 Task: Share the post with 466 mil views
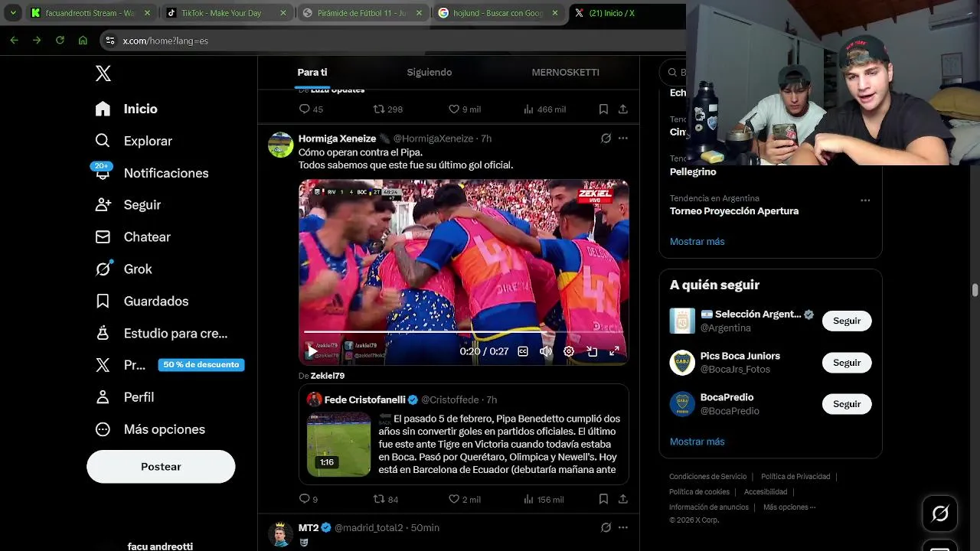pos(623,109)
